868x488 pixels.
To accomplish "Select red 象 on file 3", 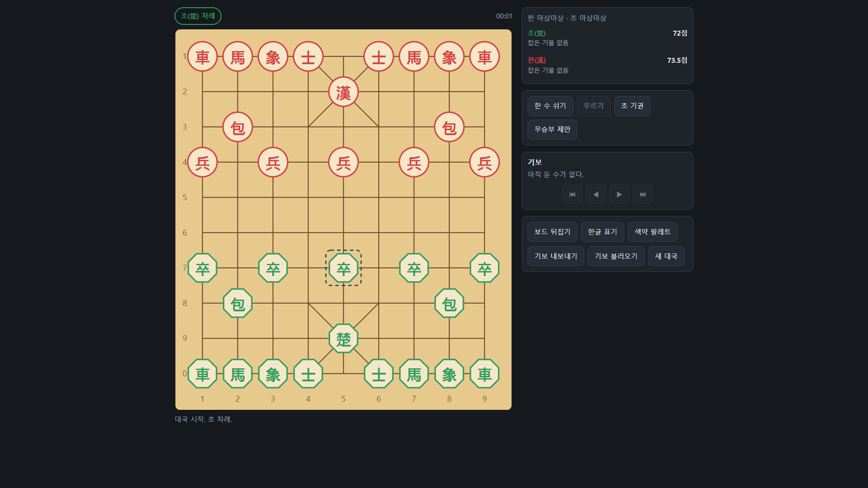I will click(x=273, y=57).
